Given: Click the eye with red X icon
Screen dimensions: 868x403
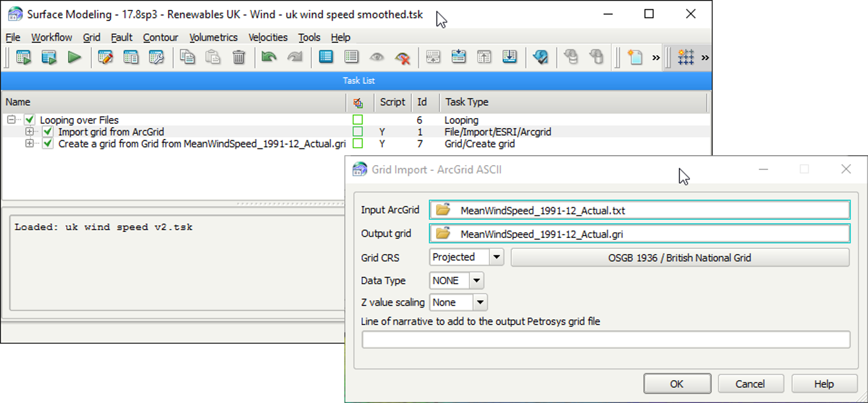Looking at the screenshot, I should tap(403, 57).
